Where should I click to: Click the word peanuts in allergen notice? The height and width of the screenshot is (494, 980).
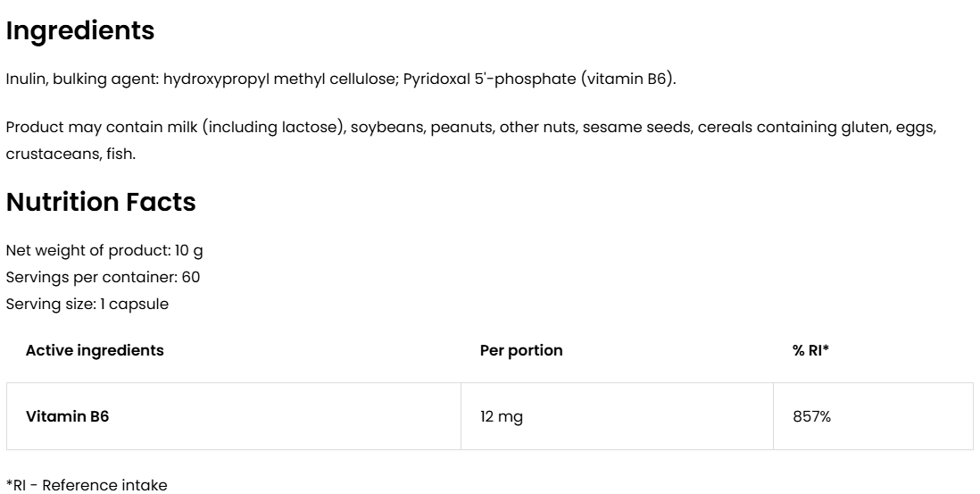click(x=461, y=128)
